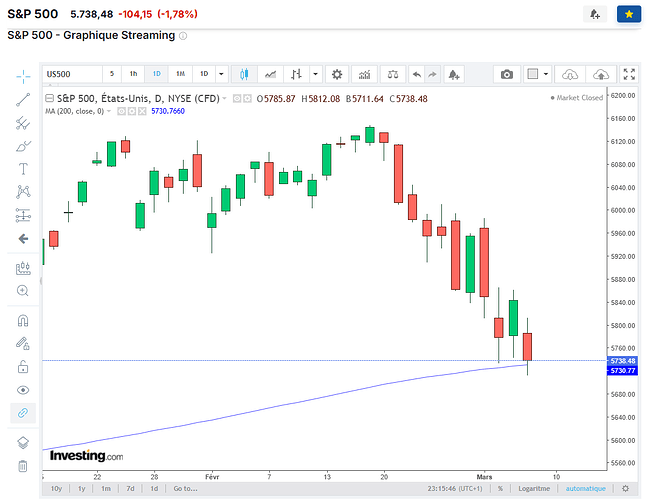This screenshot has width=658, height=500.
Task: Toggle Logaritme scale
Action: 534,489
